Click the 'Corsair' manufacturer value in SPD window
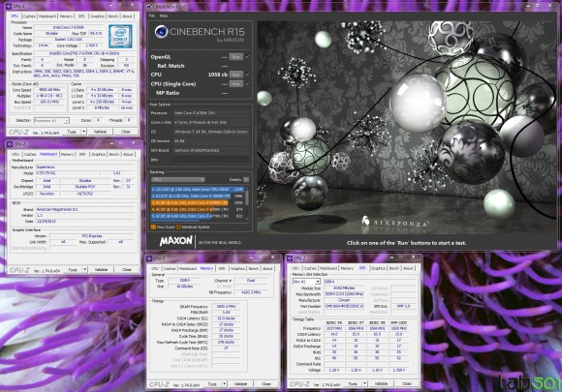562x392 pixels. pyautogui.click(x=344, y=300)
